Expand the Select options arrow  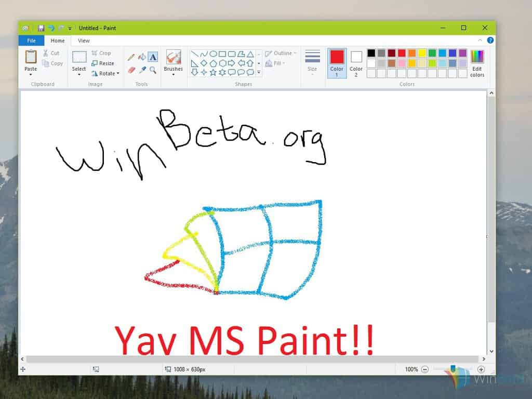(x=79, y=74)
